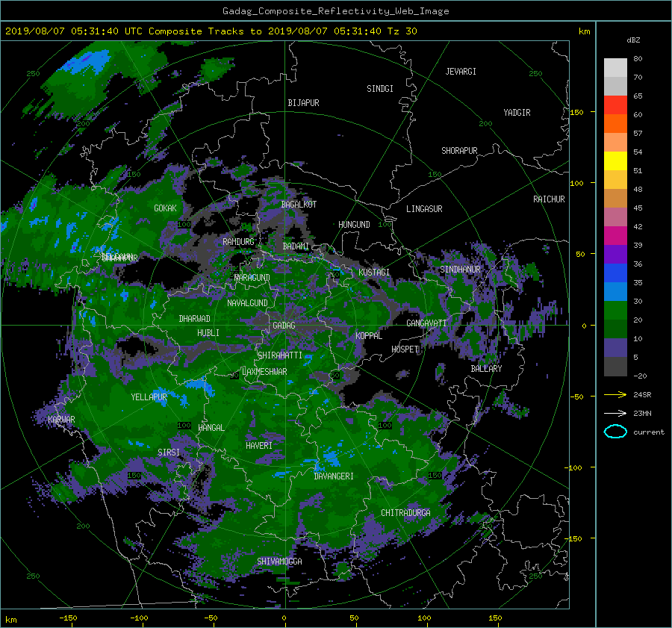Select the RAMDURG label

pos(238,242)
